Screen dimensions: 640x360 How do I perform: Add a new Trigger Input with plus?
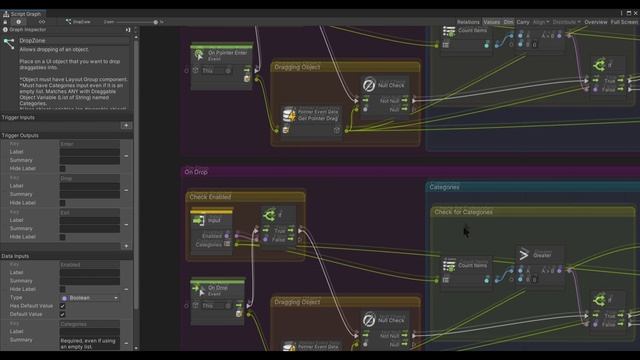pos(126,125)
